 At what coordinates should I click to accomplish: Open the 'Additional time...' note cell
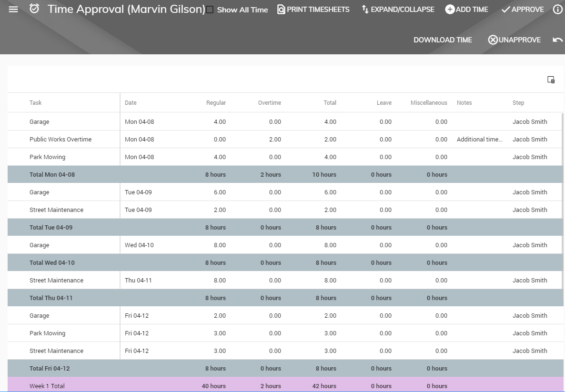[479, 140]
